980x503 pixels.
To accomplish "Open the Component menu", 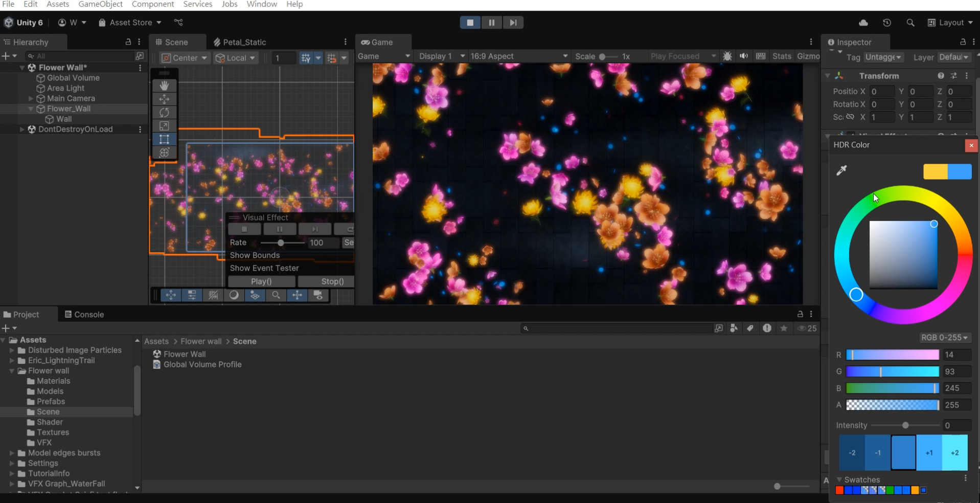I will (153, 4).
